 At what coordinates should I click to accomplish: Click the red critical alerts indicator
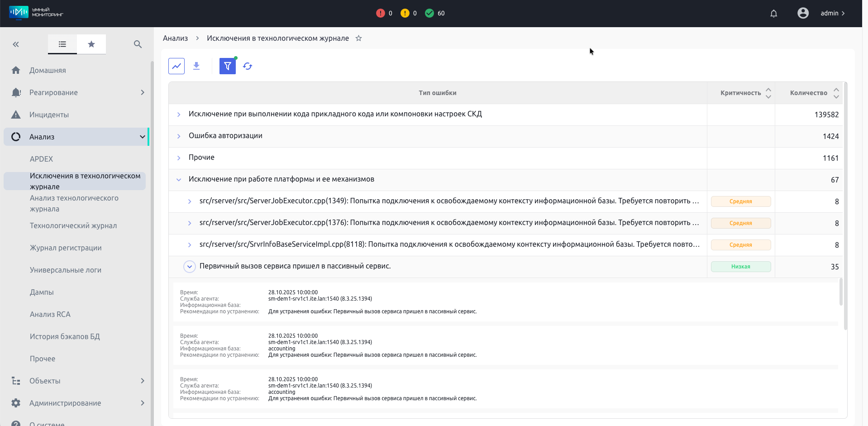pos(384,14)
